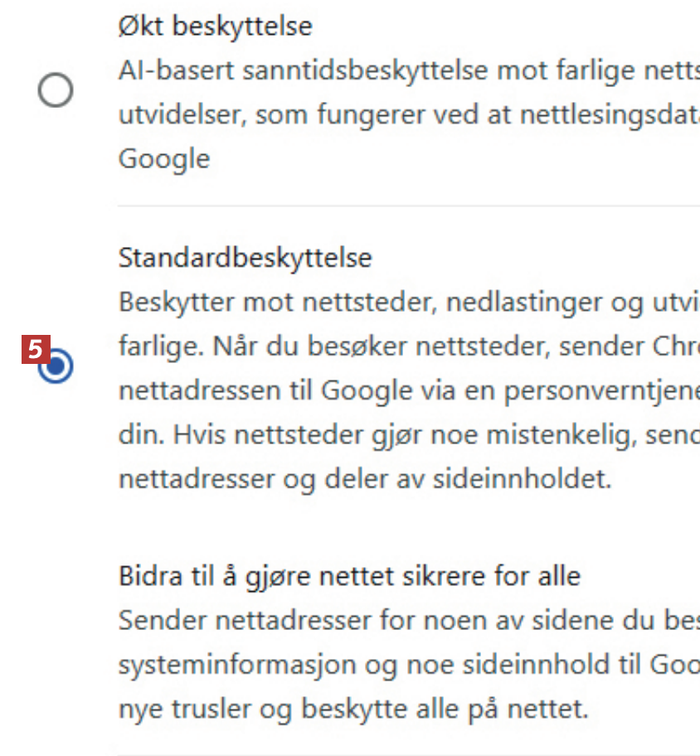Click the line nettadresser og deler av sideinnholdet
Screen dimensions: 700x756
pos(365,479)
